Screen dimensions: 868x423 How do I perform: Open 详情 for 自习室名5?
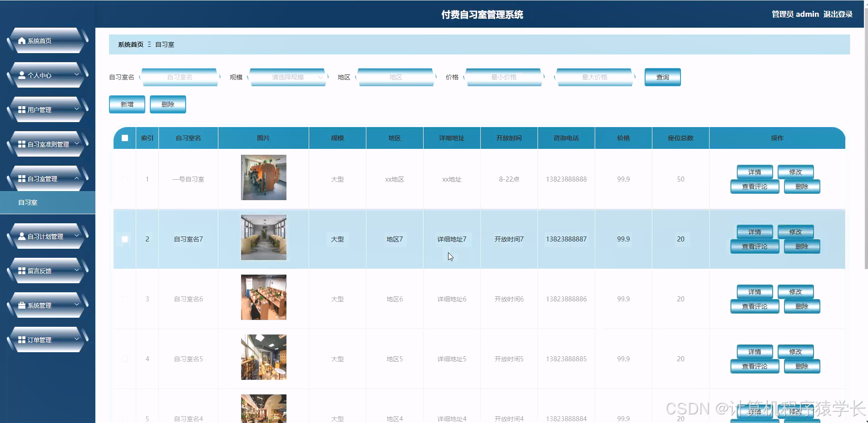click(755, 352)
